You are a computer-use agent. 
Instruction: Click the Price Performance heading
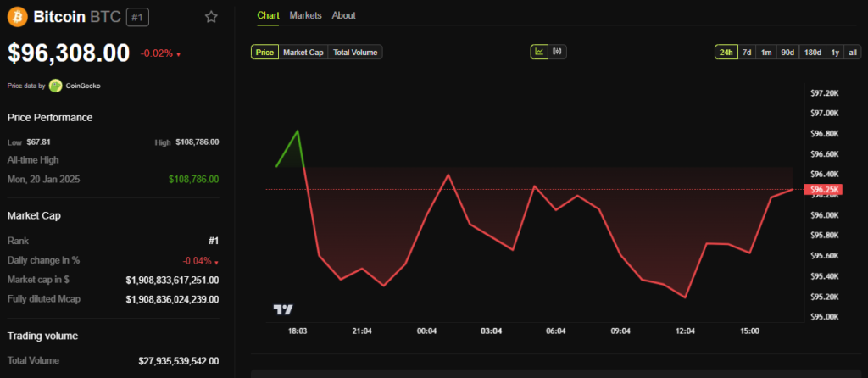click(50, 117)
